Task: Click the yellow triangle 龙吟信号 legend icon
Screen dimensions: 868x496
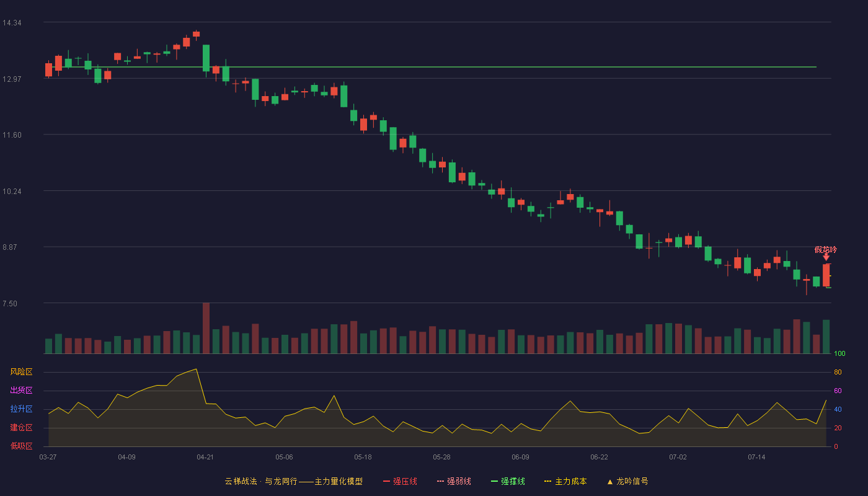Action: pyautogui.click(x=609, y=482)
